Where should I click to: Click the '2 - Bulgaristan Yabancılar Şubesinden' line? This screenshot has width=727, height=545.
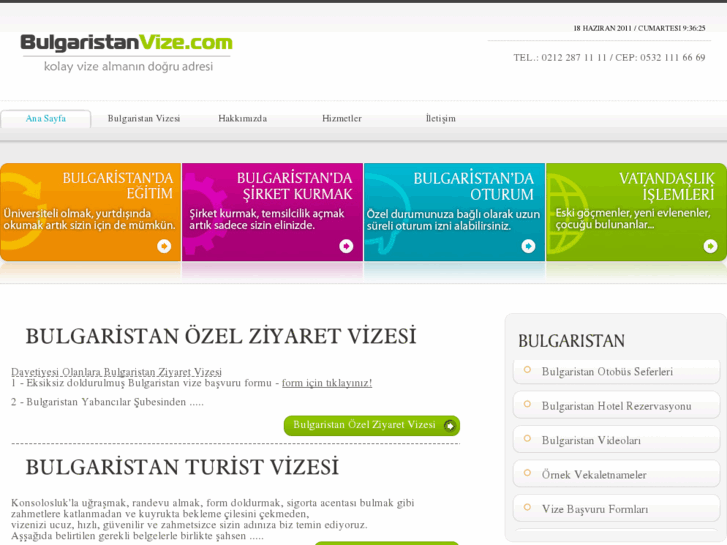tap(107, 402)
